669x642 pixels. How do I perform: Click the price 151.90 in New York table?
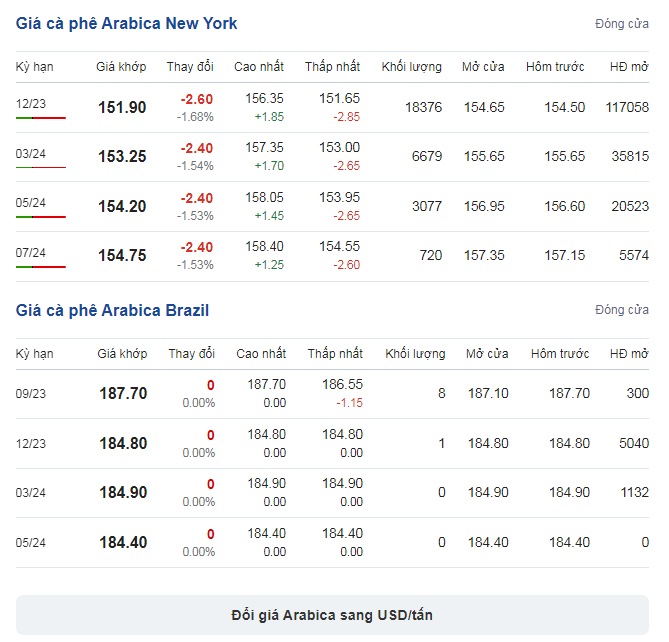[122, 107]
